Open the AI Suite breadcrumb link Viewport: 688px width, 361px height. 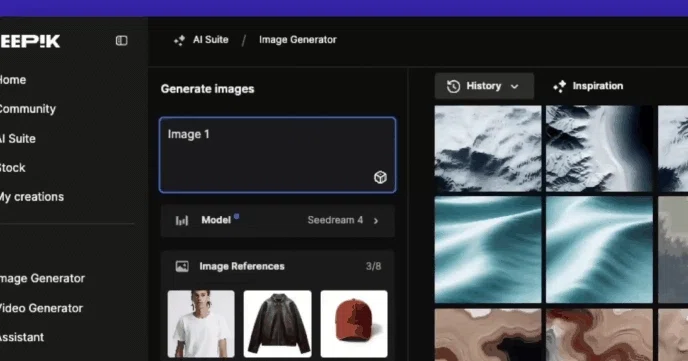click(211, 40)
